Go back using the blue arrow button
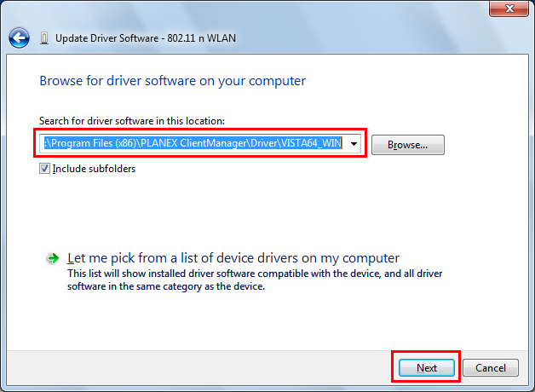 (x=19, y=37)
